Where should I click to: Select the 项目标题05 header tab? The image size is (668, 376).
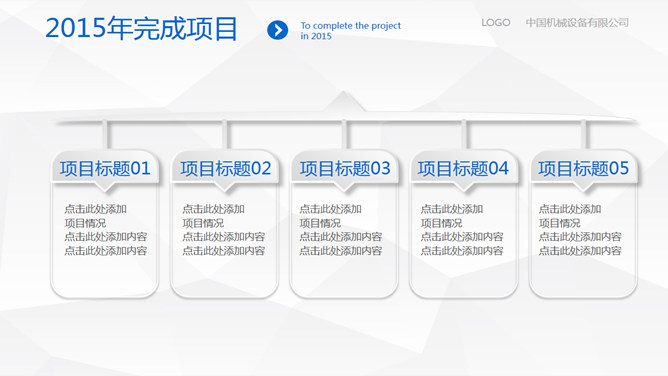point(583,169)
